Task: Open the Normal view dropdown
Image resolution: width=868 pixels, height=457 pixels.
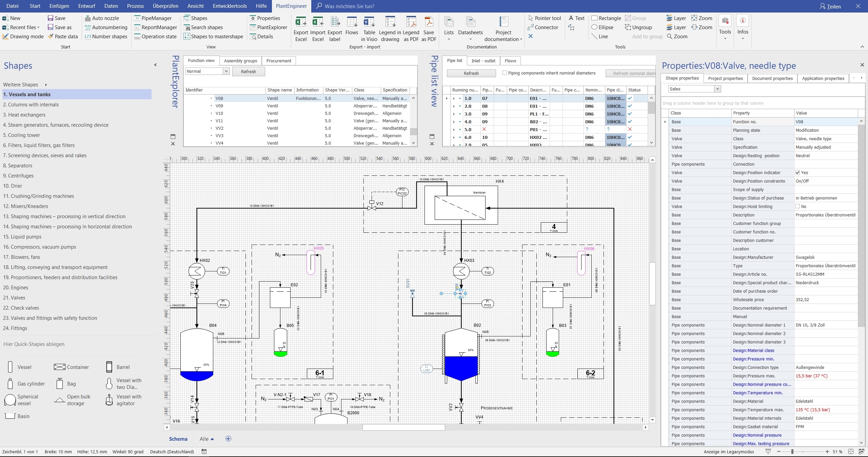Action: 226,71
